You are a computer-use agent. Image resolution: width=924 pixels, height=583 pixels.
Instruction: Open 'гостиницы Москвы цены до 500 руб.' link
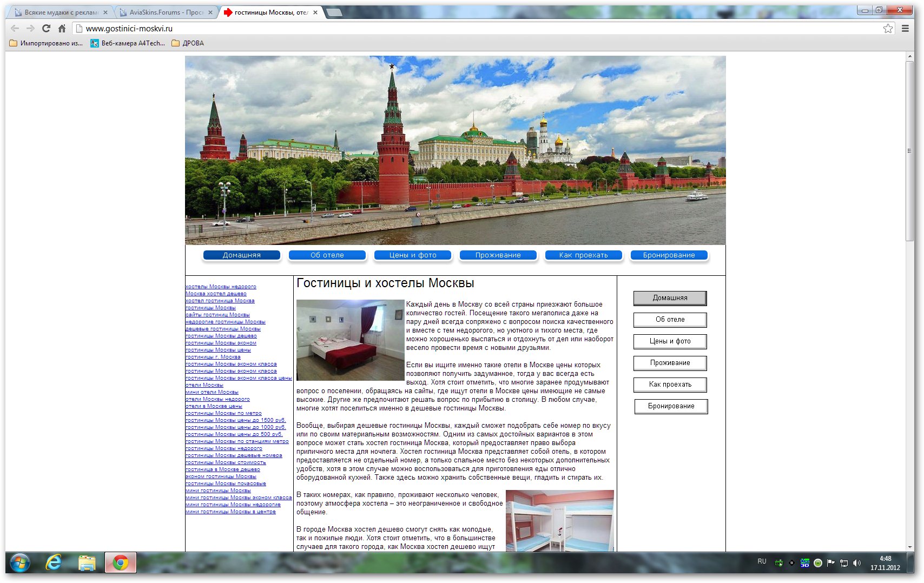tap(234, 434)
